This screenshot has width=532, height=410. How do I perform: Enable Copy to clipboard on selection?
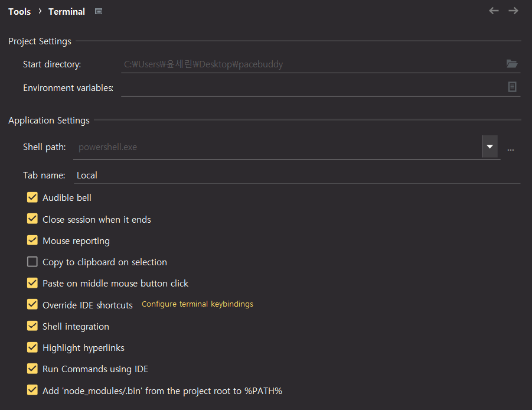click(x=32, y=262)
